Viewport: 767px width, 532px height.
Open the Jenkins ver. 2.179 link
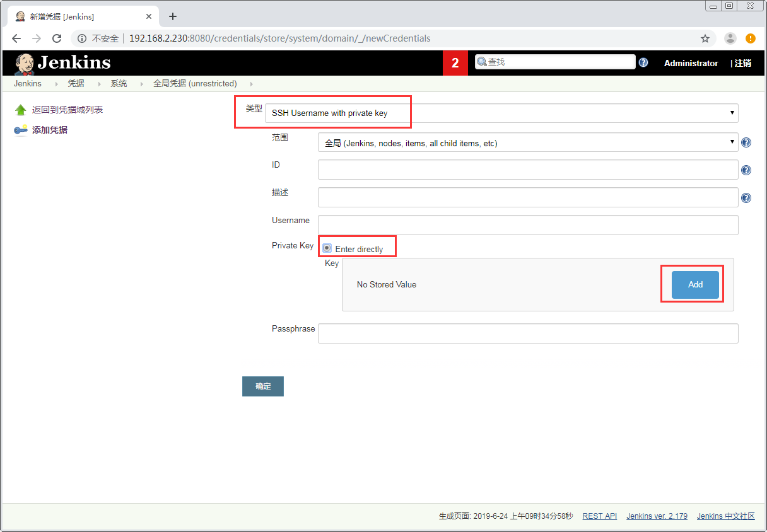point(657,516)
